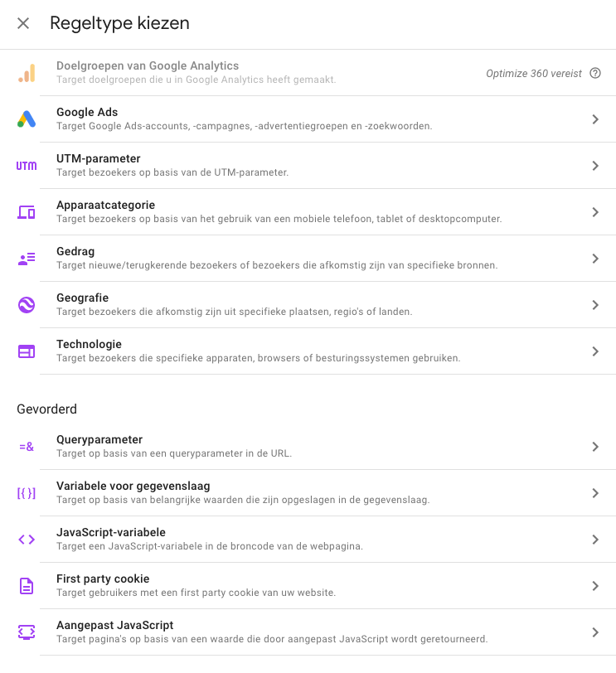Select the UTM-parameter rule type

[99, 158]
